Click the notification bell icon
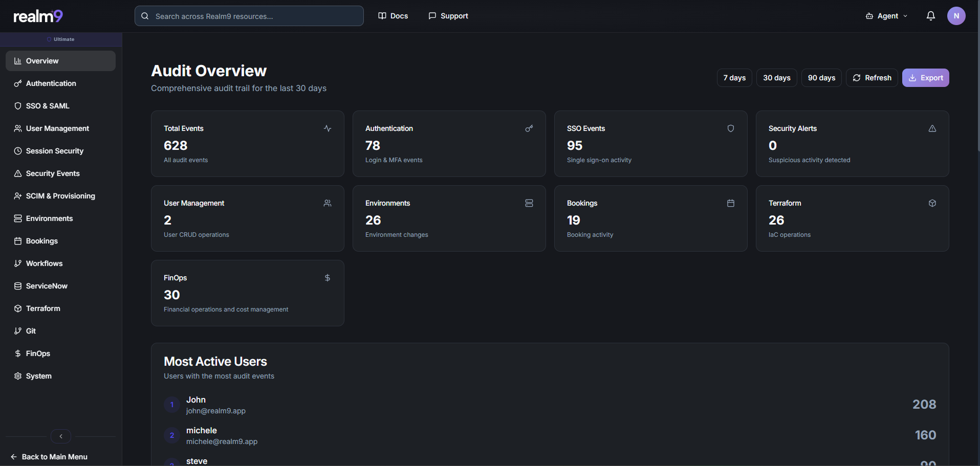Viewport: 980px width, 466px height. (930, 16)
